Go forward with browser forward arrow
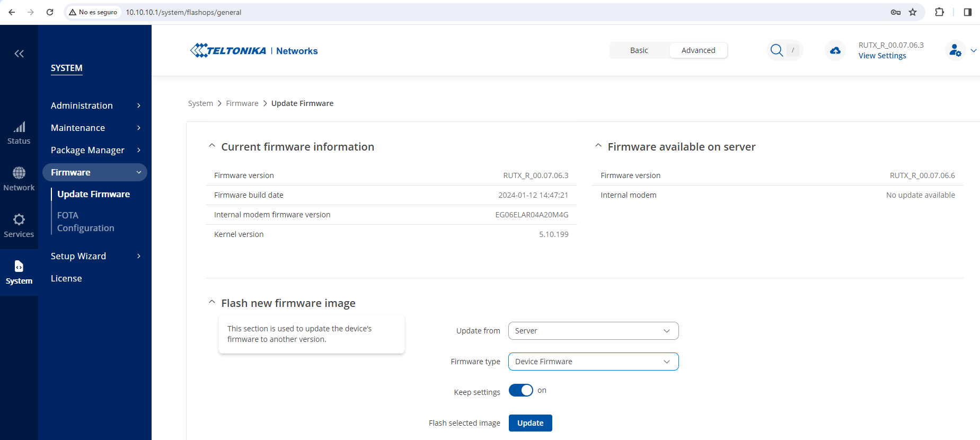Screen dimensions: 980x440 coord(31,12)
